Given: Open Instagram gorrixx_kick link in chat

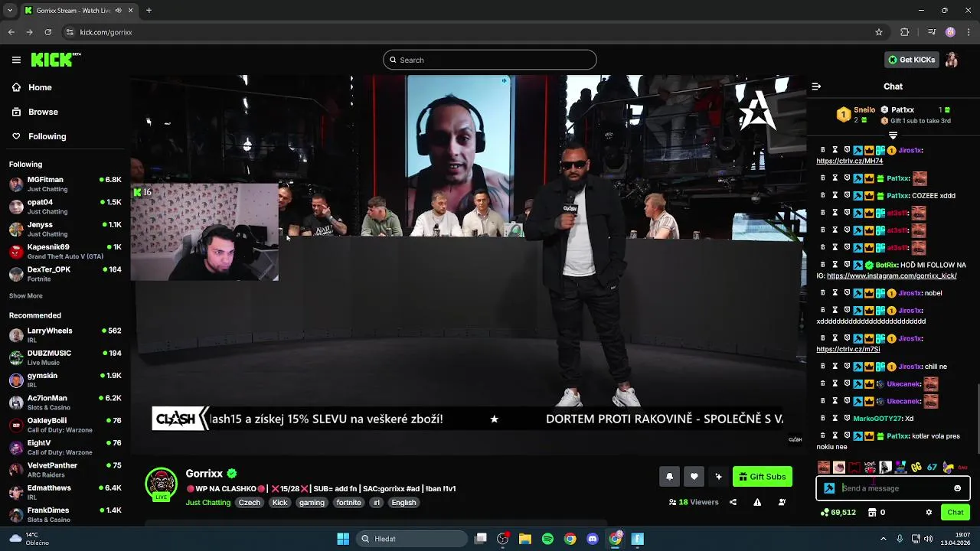Looking at the screenshot, I should [892, 275].
